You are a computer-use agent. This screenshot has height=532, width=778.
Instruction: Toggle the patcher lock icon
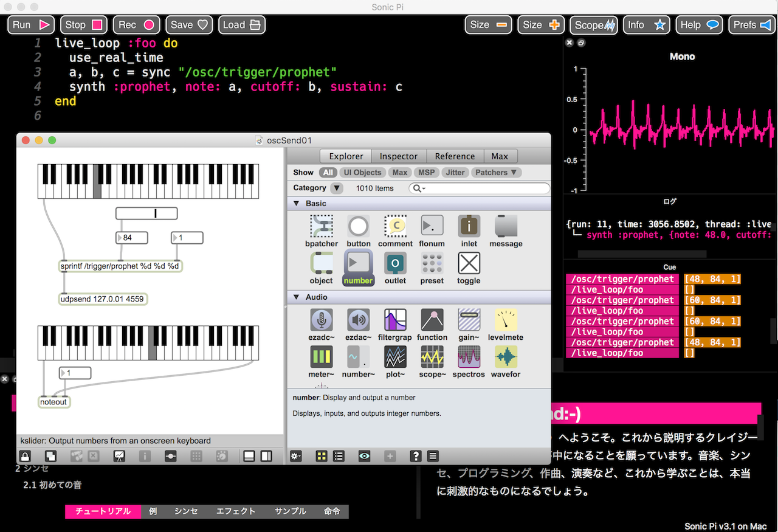click(25, 456)
